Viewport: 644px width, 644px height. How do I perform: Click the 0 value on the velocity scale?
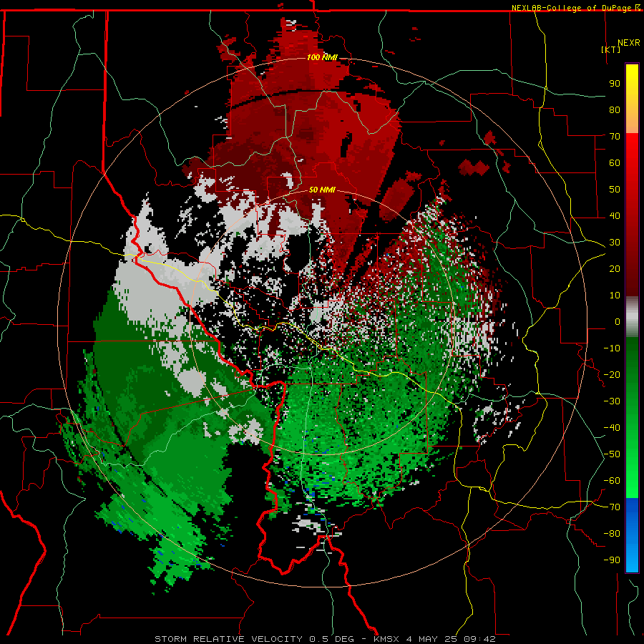(x=618, y=322)
